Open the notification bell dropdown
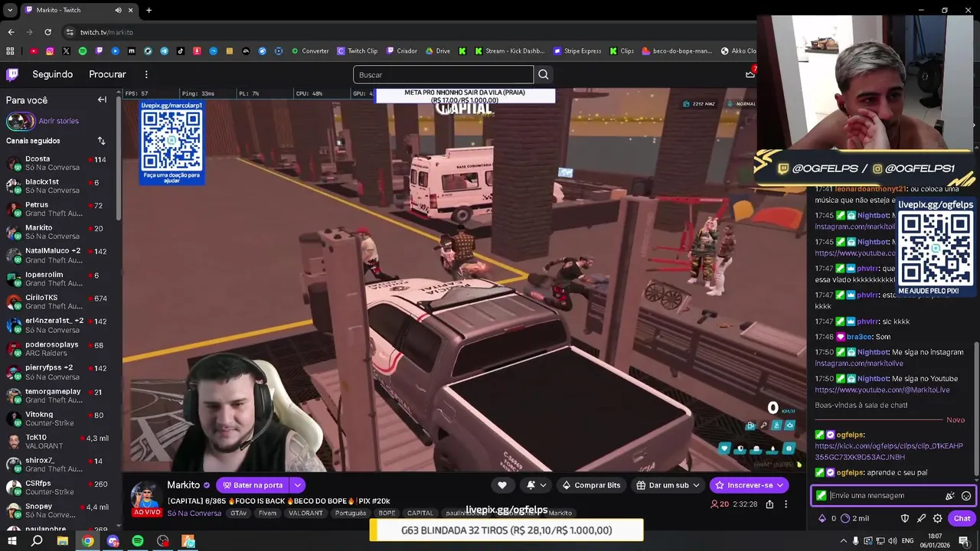The width and height of the screenshot is (980, 551). [536, 485]
